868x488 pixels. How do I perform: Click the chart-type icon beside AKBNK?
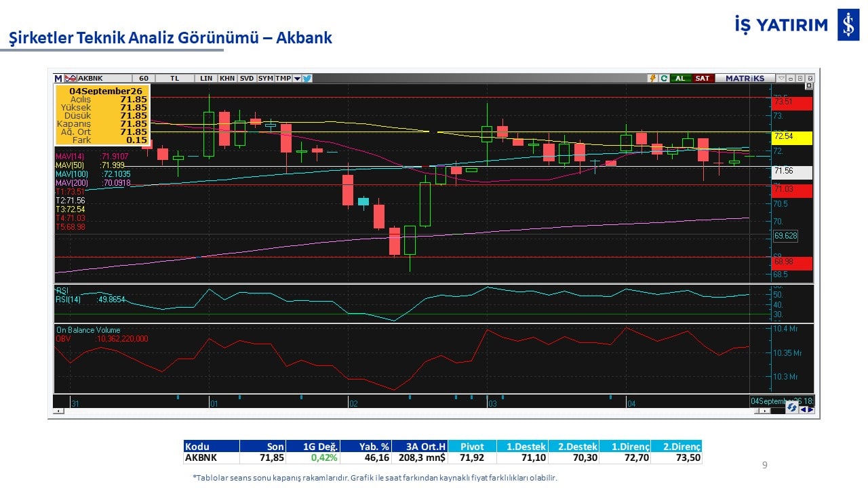[71, 79]
